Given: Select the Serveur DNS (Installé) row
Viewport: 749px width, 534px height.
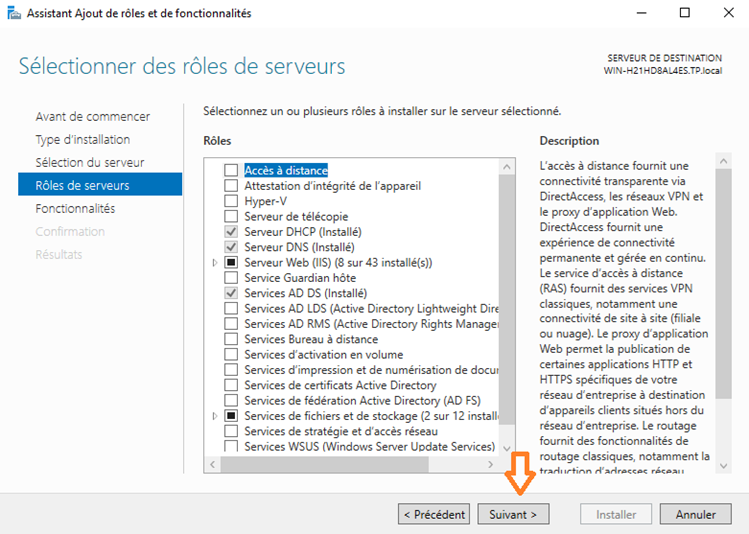Looking at the screenshot, I should click(x=300, y=247).
